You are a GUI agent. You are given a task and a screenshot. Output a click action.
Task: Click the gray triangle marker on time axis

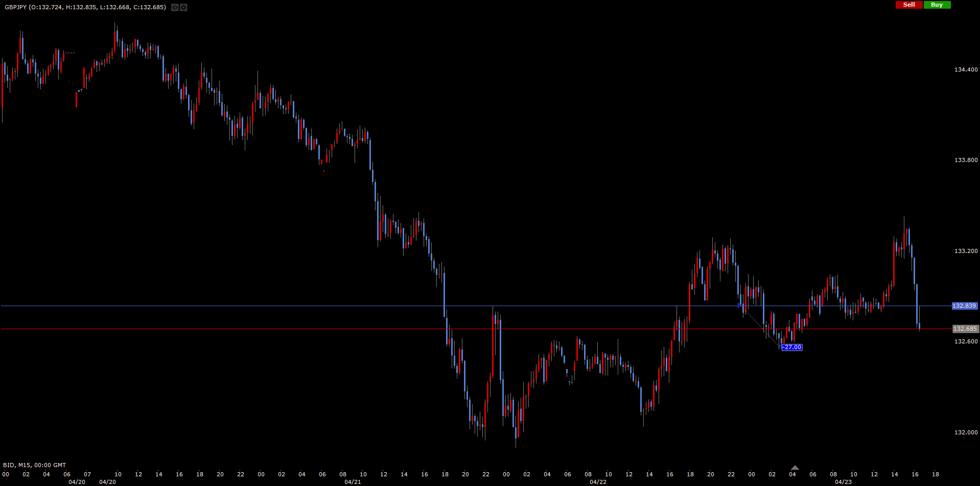click(x=795, y=468)
